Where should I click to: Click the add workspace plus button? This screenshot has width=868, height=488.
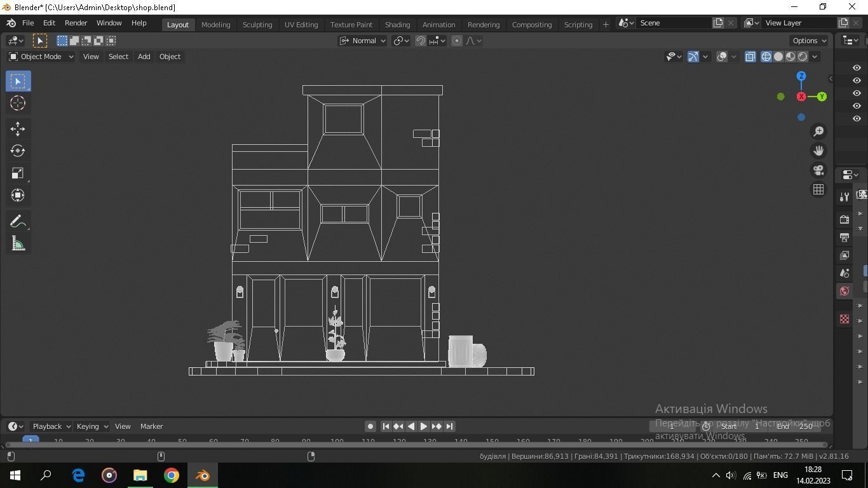coord(605,25)
